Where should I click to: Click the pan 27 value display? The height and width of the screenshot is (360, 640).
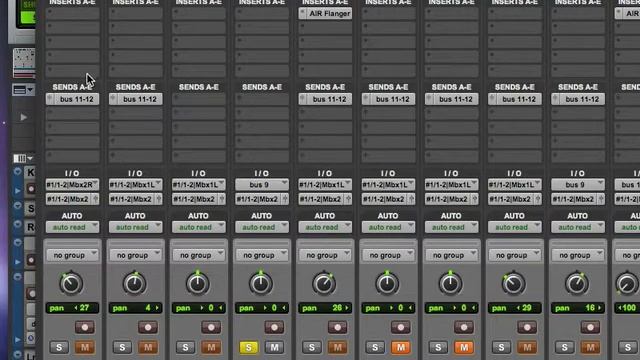coord(72,308)
